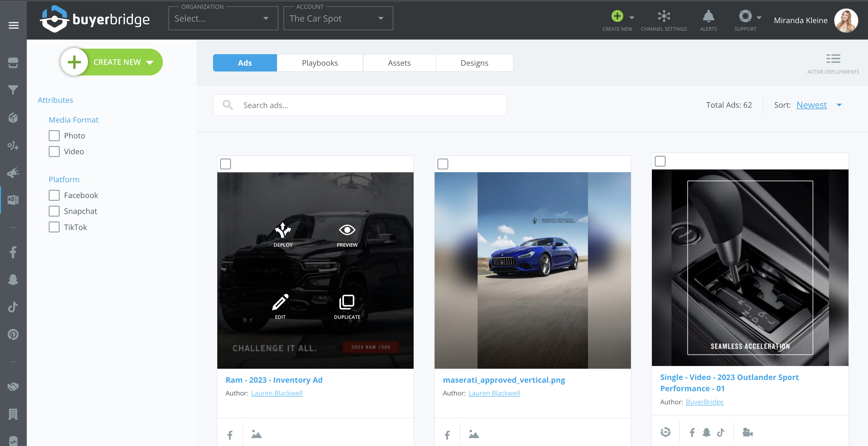
Task: Select the AD library icon in sidebar
Action: 13,199
